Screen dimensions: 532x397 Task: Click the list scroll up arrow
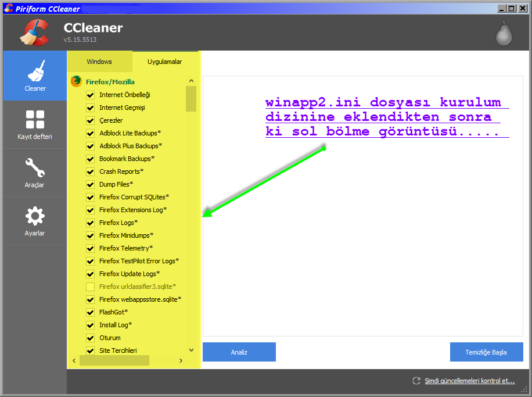coord(191,81)
